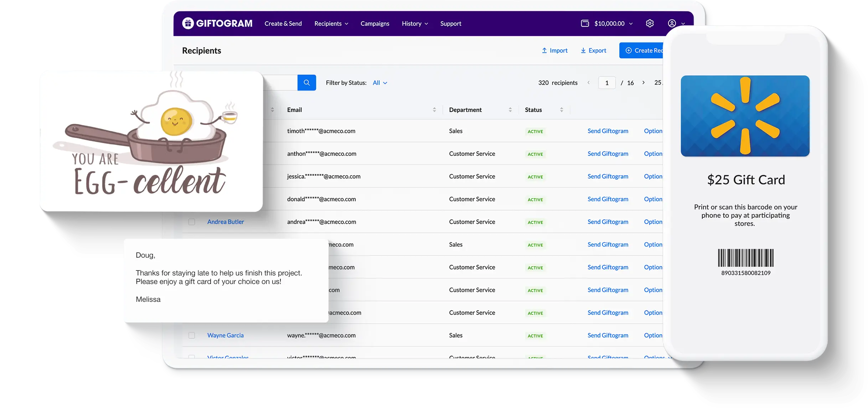Click barcode number 890331580082109

pyautogui.click(x=746, y=273)
